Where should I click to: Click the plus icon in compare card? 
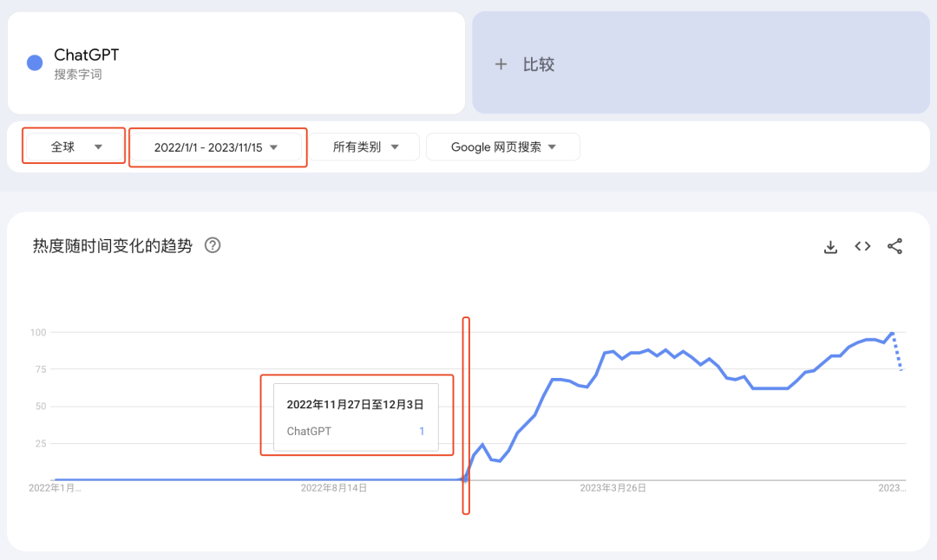501,64
